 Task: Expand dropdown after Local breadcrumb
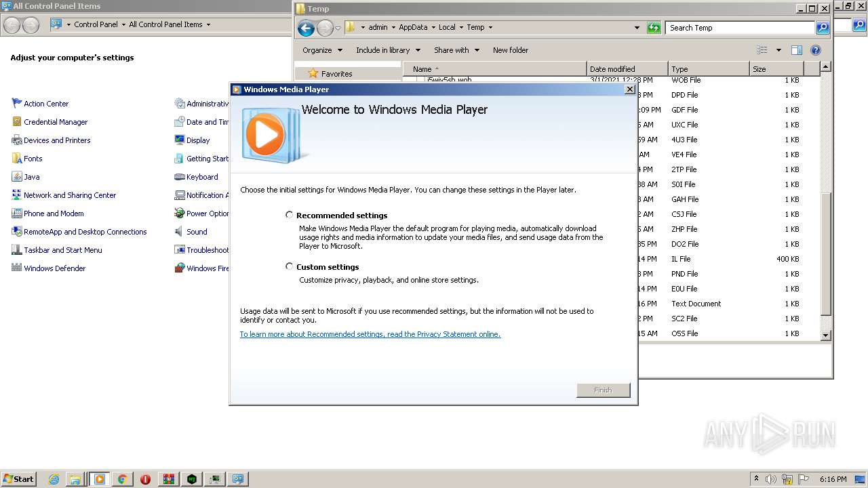coord(461,28)
